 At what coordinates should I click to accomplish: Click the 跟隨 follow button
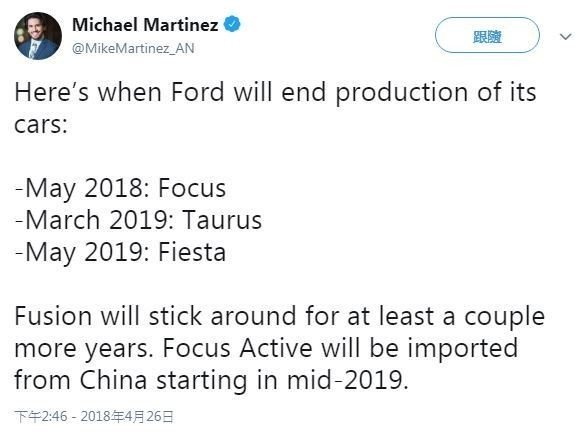[487, 35]
